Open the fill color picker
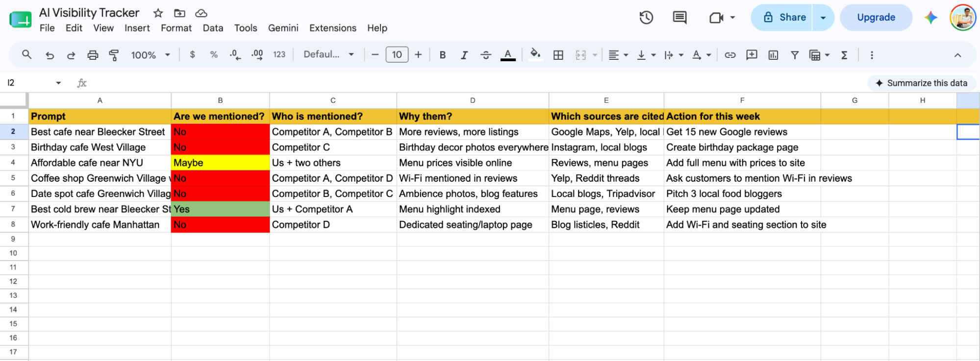Image resolution: width=980 pixels, height=361 pixels. coord(535,54)
